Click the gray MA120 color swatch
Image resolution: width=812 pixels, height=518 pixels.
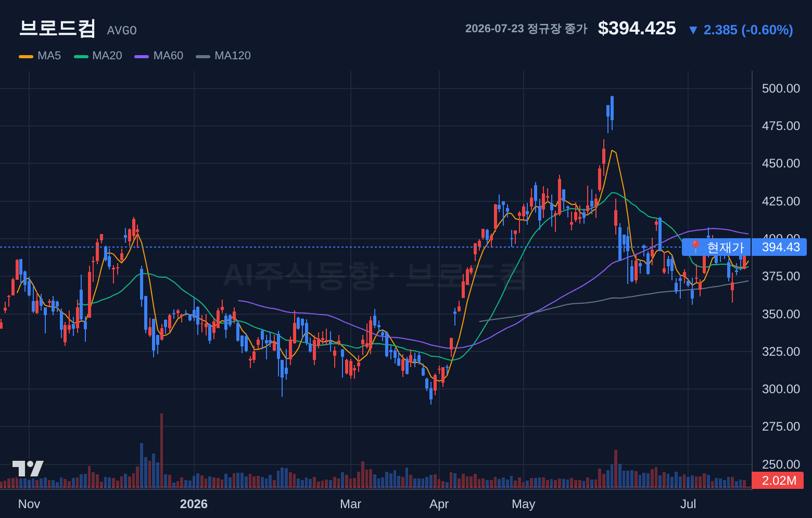click(x=203, y=56)
